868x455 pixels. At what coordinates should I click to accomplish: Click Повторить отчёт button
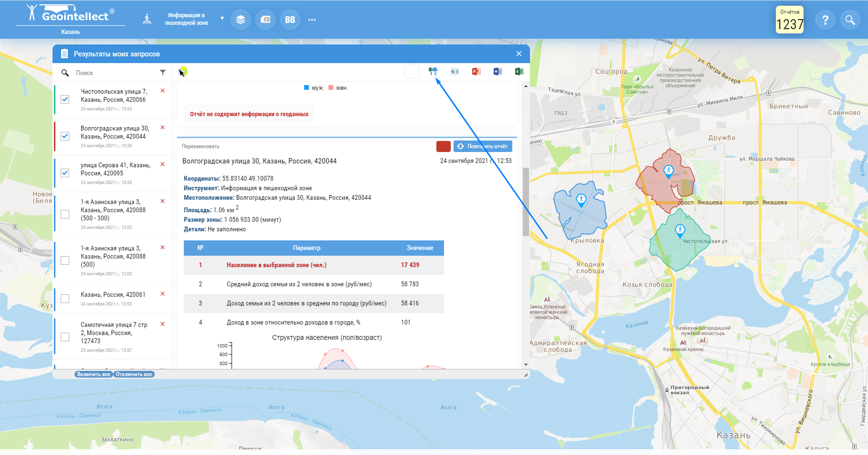[483, 146]
